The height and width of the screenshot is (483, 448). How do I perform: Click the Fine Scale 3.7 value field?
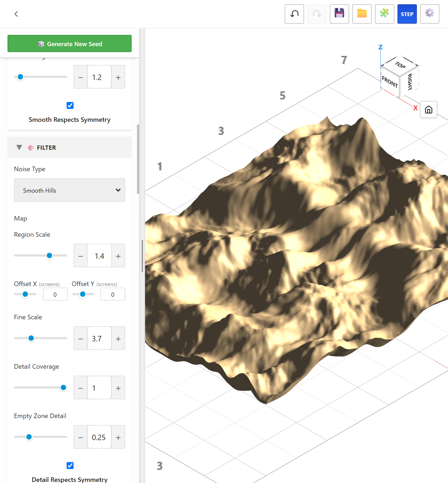tap(99, 338)
